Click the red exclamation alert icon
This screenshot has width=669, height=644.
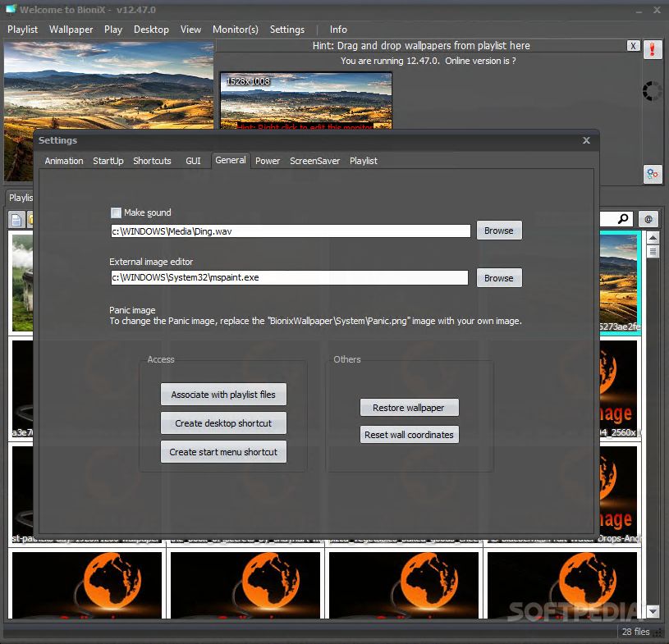coord(653,49)
